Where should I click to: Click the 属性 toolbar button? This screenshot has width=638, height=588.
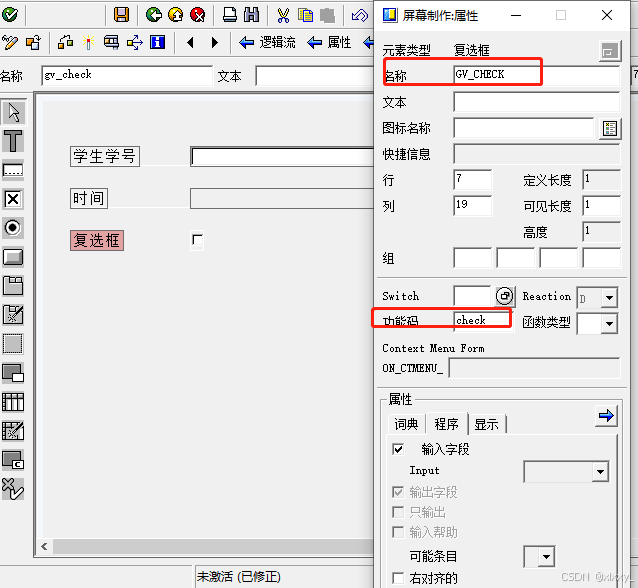click(x=329, y=42)
